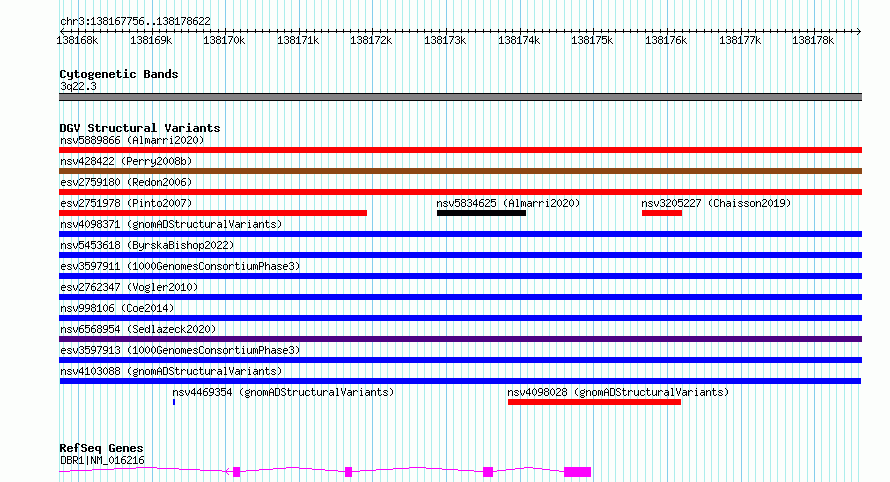The width and height of the screenshot is (890, 482).
Task: Click the 138170k ruler label
Action: (x=224, y=40)
